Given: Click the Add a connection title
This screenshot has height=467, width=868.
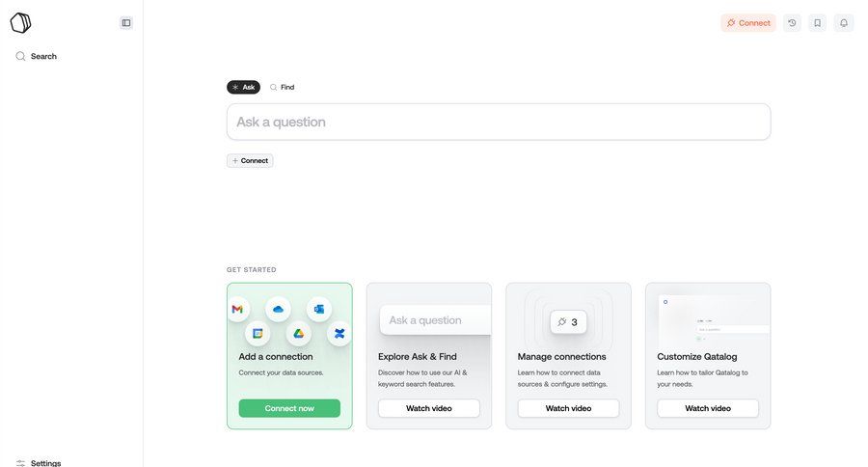Looking at the screenshot, I should [x=276, y=357].
